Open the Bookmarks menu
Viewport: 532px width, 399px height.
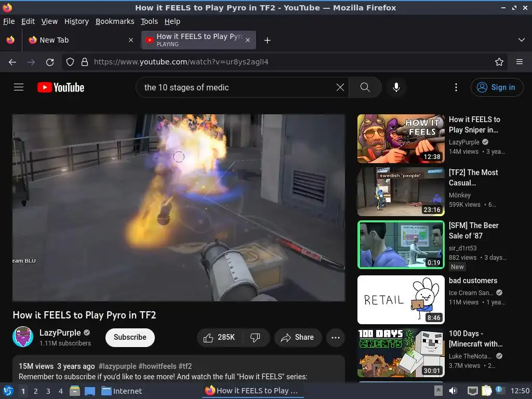click(115, 21)
